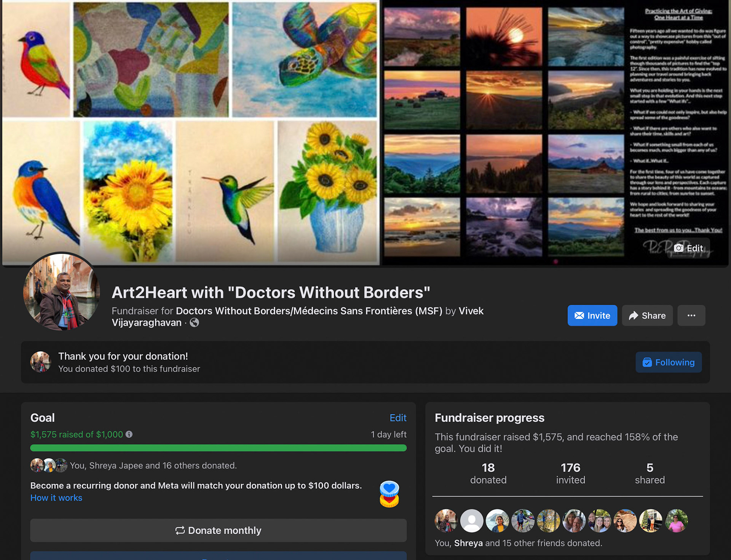Toggle the Following button
731x560 pixels.
668,362
